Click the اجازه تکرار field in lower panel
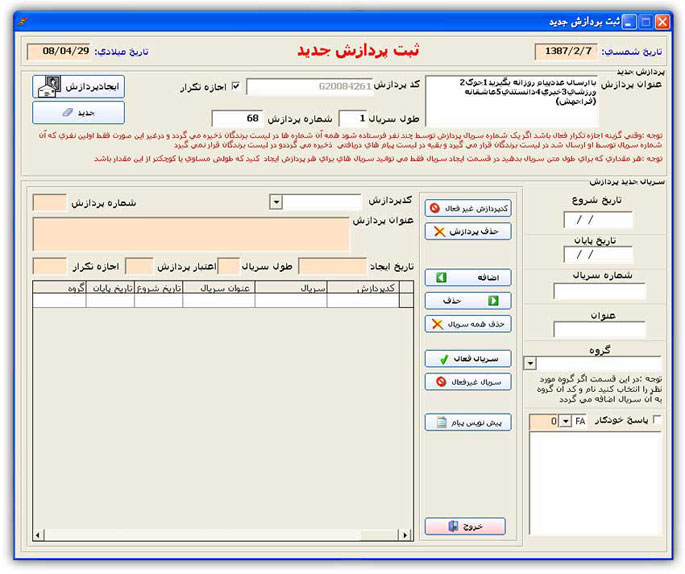Screen dimensions: 685x574 (x=50, y=266)
